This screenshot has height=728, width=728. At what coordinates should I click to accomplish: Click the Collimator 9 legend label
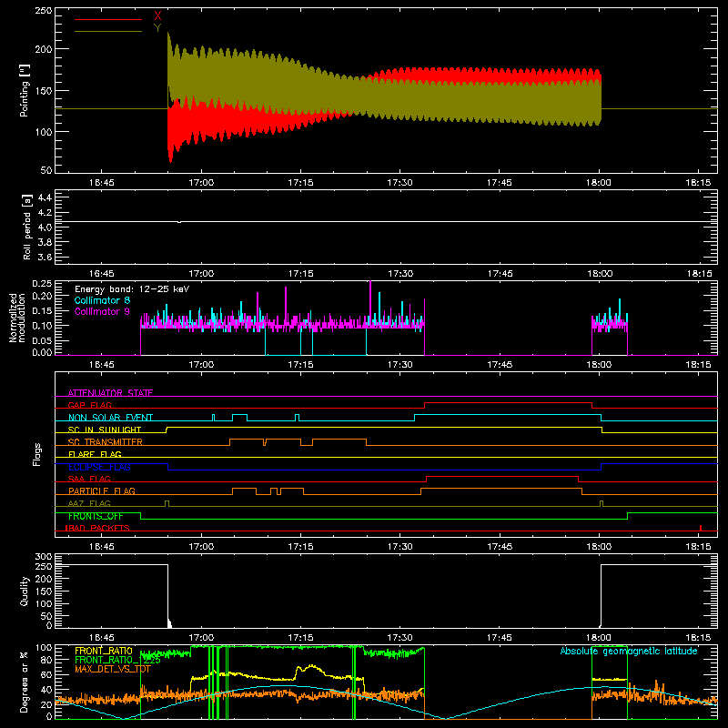(x=102, y=311)
